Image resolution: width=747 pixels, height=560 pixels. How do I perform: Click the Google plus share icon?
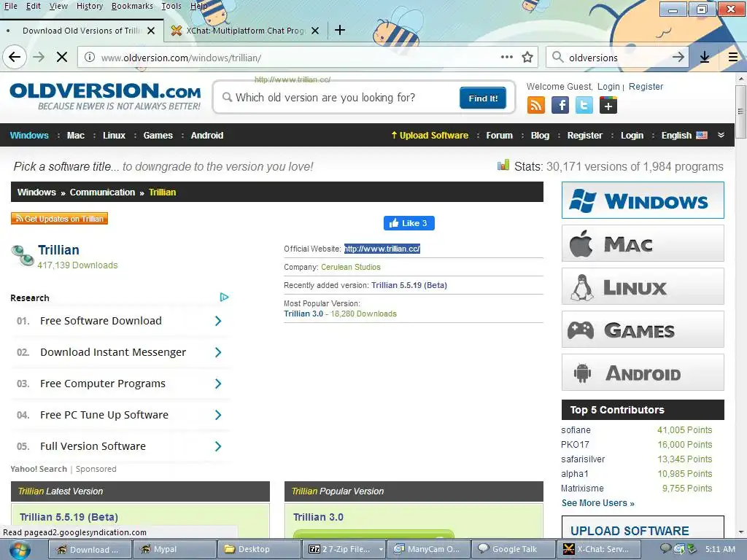(x=608, y=105)
